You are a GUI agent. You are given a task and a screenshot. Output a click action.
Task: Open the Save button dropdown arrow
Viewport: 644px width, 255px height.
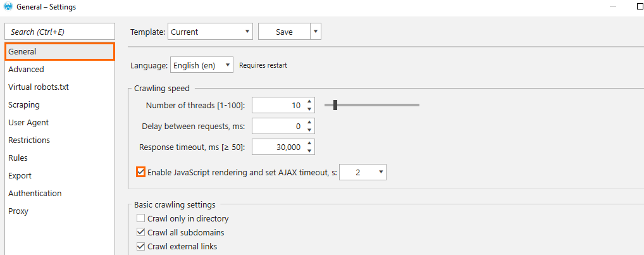coord(316,32)
